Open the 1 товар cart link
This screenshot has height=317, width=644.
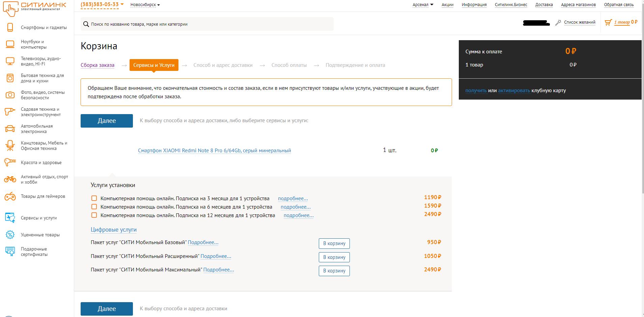point(622,22)
